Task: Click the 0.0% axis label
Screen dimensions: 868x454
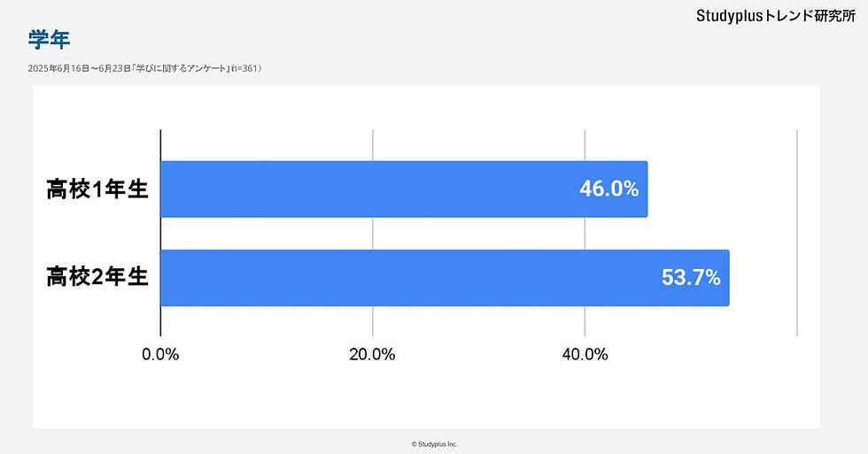Action: (160, 355)
